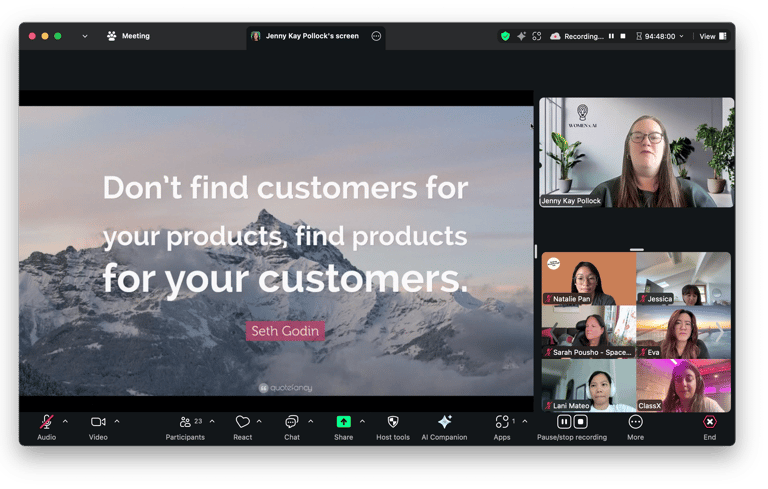
Task: Click the green encryption shield icon
Action: click(x=505, y=36)
